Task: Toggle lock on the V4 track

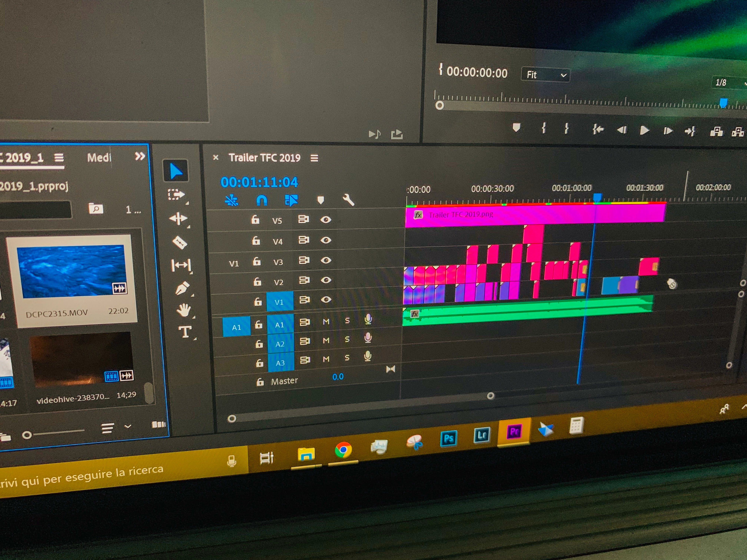Action: [256, 240]
